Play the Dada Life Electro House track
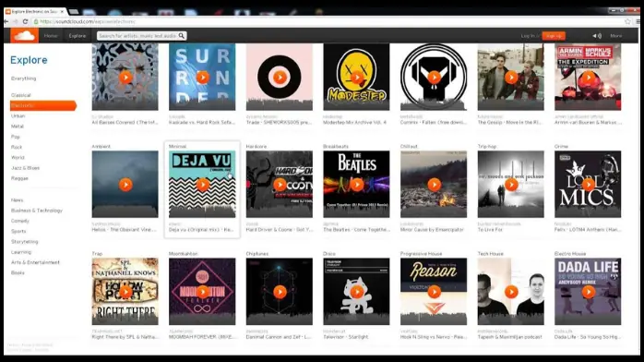The image size is (644, 362). click(x=588, y=292)
